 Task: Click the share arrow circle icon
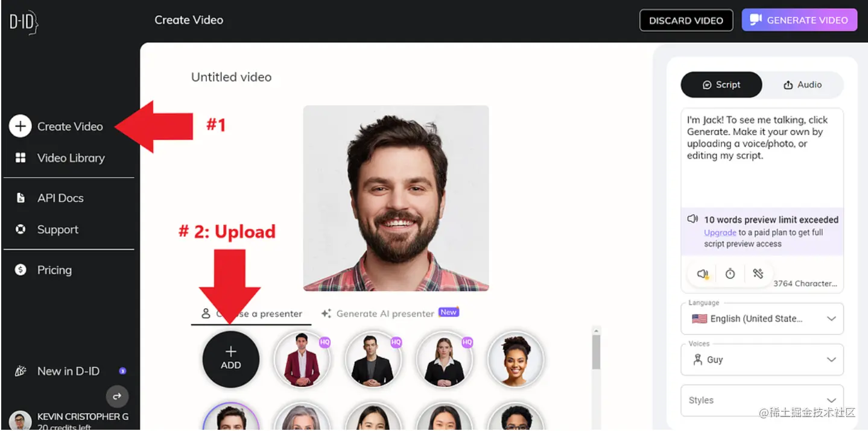(x=118, y=396)
